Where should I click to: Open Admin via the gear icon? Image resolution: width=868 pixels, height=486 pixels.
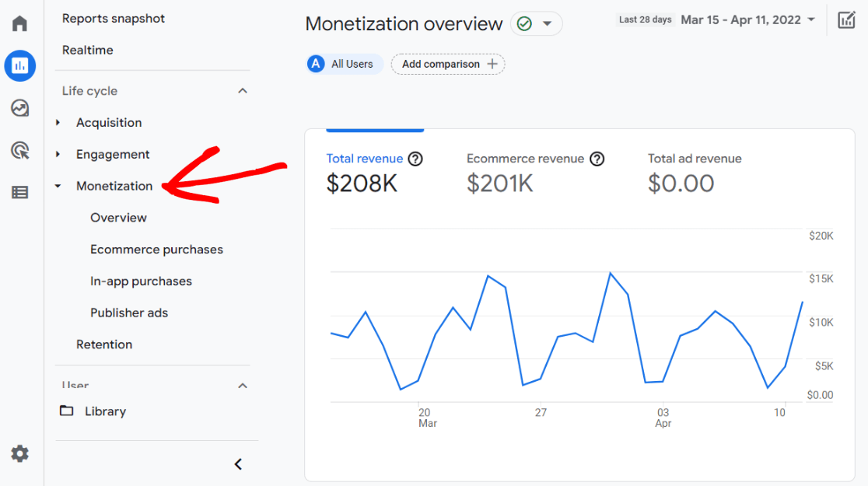click(19, 453)
